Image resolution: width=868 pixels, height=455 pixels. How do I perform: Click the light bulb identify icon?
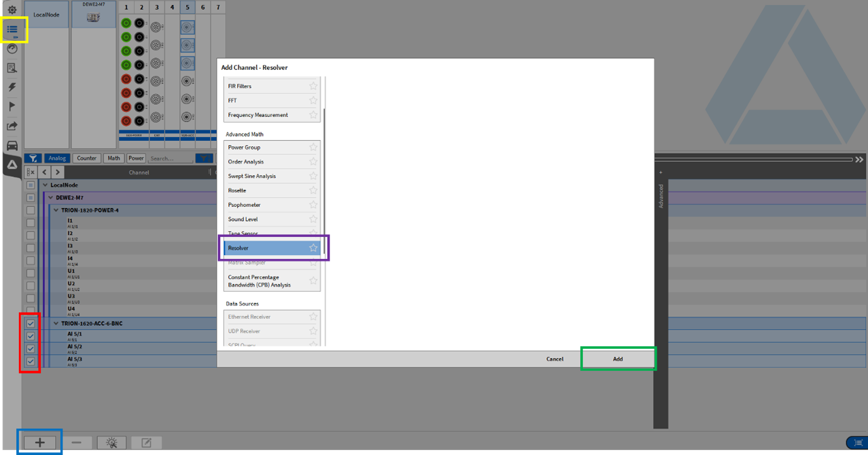point(111,442)
